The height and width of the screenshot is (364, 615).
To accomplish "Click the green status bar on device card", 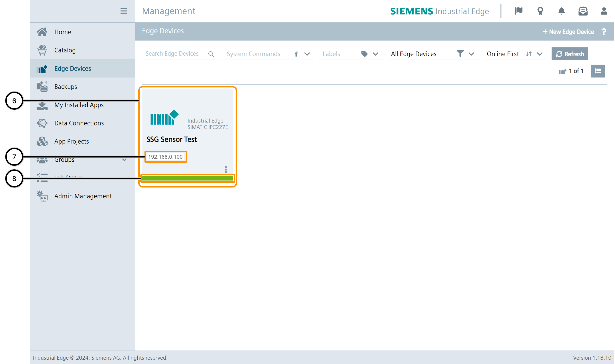I will pos(188,178).
